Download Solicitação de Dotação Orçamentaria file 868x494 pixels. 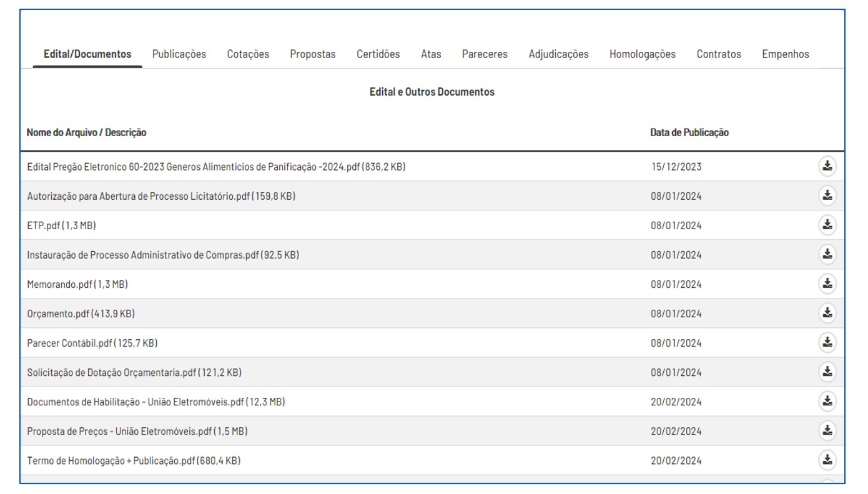827,372
